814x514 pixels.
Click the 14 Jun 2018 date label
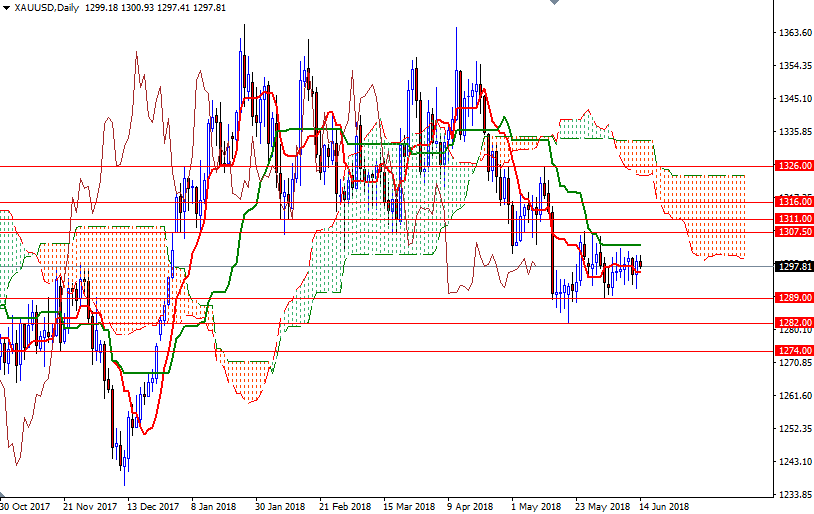pyautogui.click(x=664, y=506)
